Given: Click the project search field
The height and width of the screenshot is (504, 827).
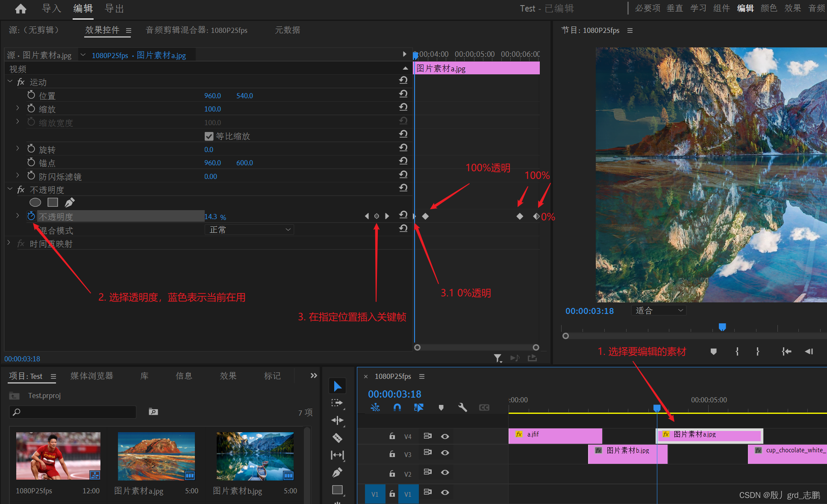Looking at the screenshot, I should (73, 412).
